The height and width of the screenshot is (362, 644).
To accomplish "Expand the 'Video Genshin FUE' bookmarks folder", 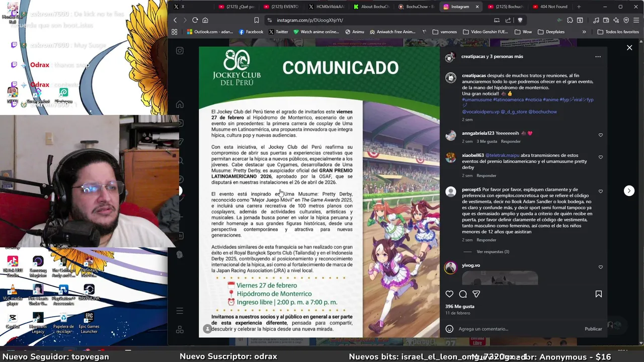I will coord(486,32).
